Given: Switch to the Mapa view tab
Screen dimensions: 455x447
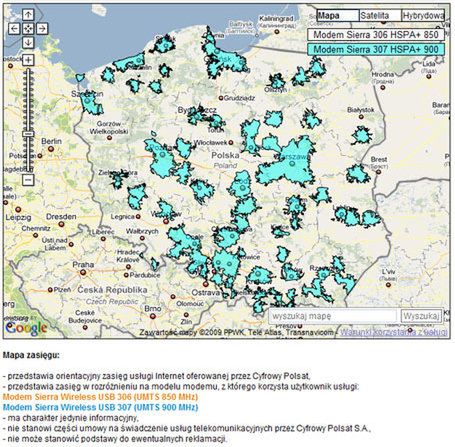Looking at the screenshot, I should [338, 16].
